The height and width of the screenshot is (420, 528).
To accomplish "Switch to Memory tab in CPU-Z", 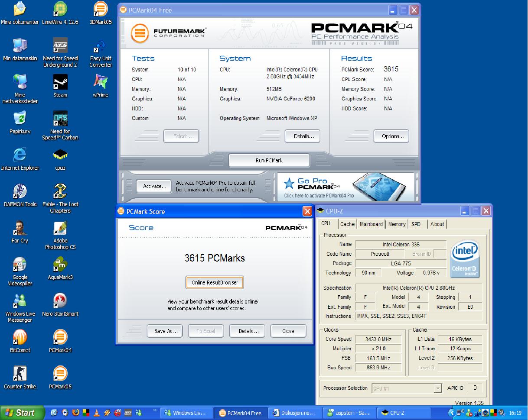I will point(397,224).
